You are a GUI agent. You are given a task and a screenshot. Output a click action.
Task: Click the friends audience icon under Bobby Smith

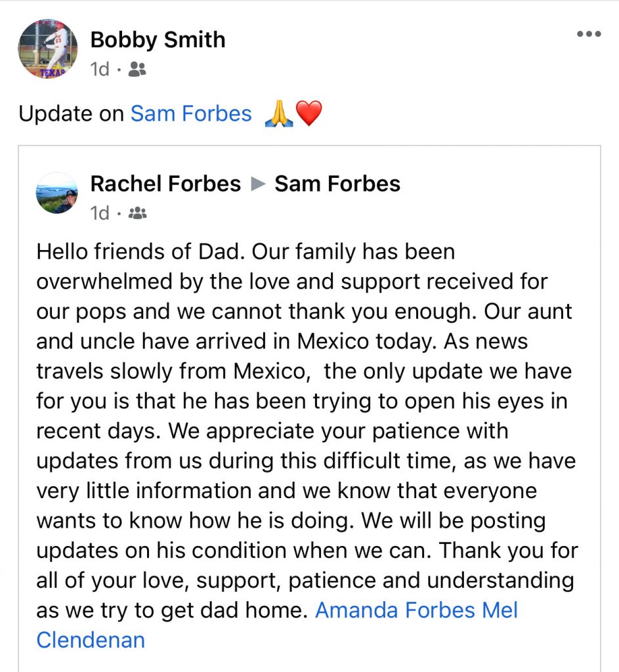click(137, 69)
